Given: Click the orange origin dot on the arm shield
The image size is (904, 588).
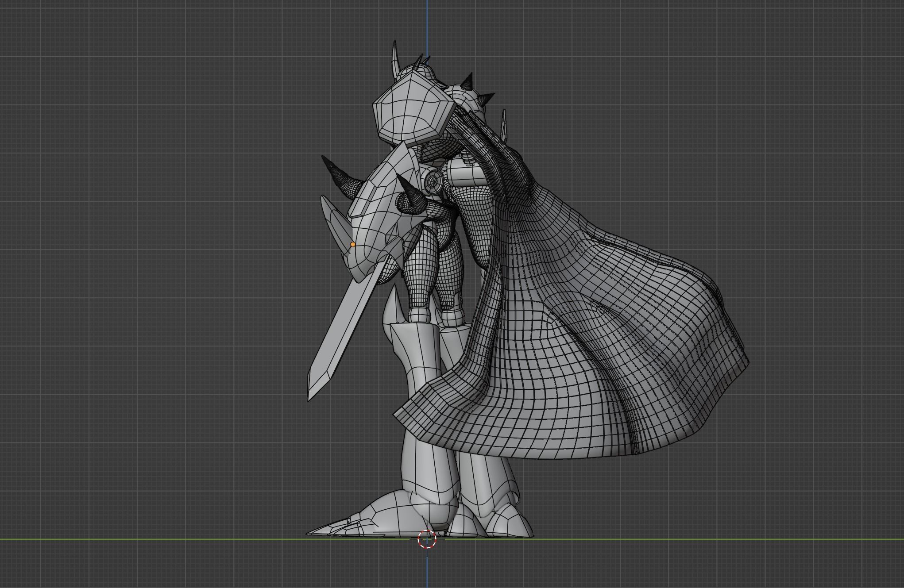Looking at the screenshot, I should pos(353,244).
